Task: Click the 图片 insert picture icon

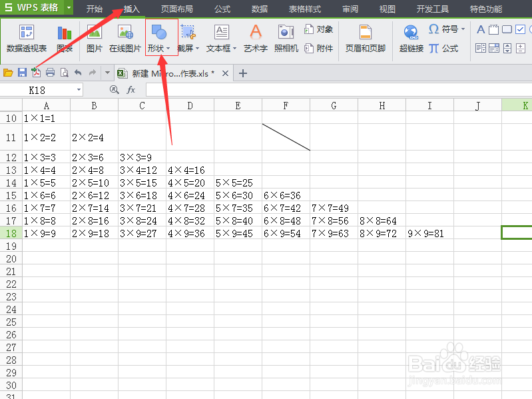Action: pyautogui.click(x=94, y=39)
